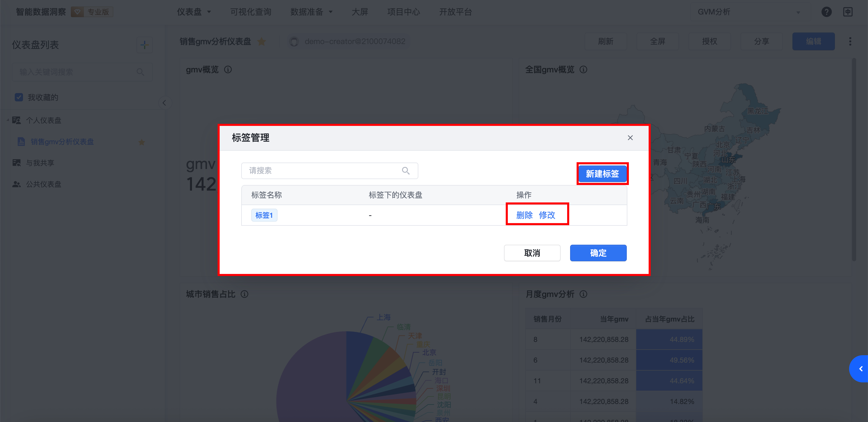The height and width of the screenshot is (422, 868).
Task: Open the three-dot more options menu
Action: (x=850, y=41)
